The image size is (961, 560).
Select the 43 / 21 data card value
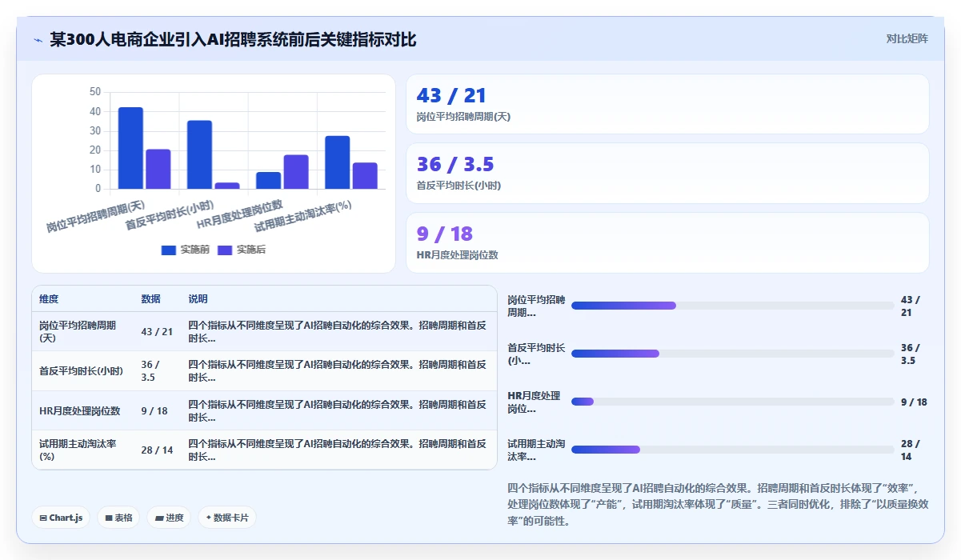click(x=451, y=96)
